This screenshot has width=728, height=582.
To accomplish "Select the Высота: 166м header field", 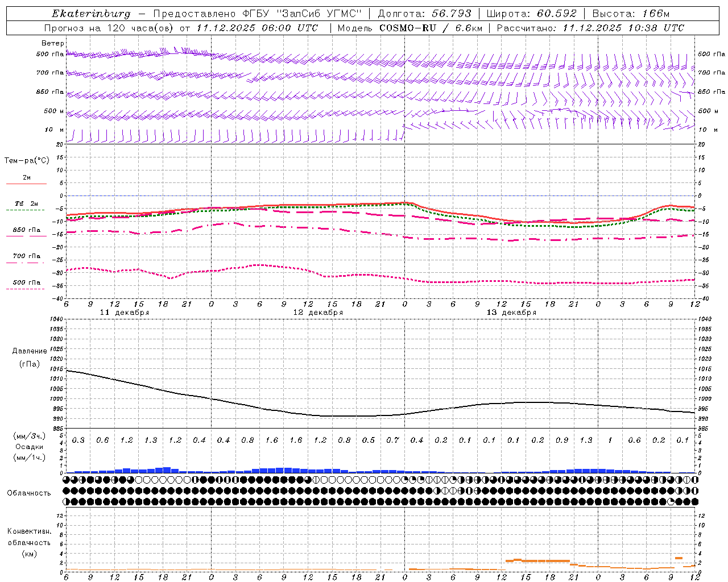I will pos(631,14).
